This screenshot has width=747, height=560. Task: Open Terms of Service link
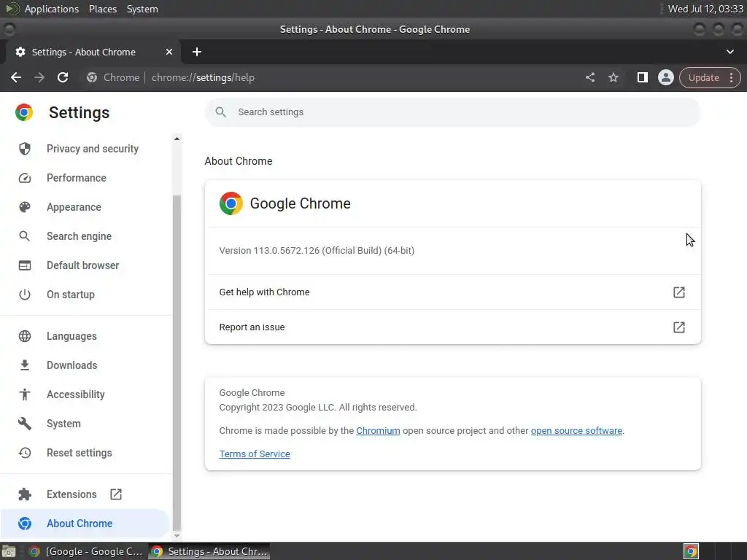tap(255, 454)
